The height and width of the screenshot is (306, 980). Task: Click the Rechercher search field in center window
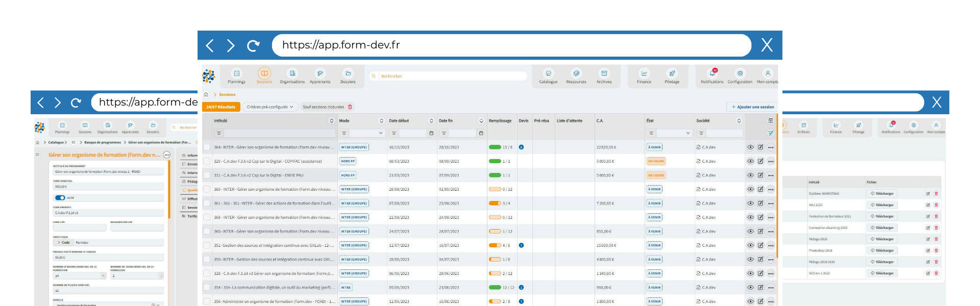click(x=449, y=76)
